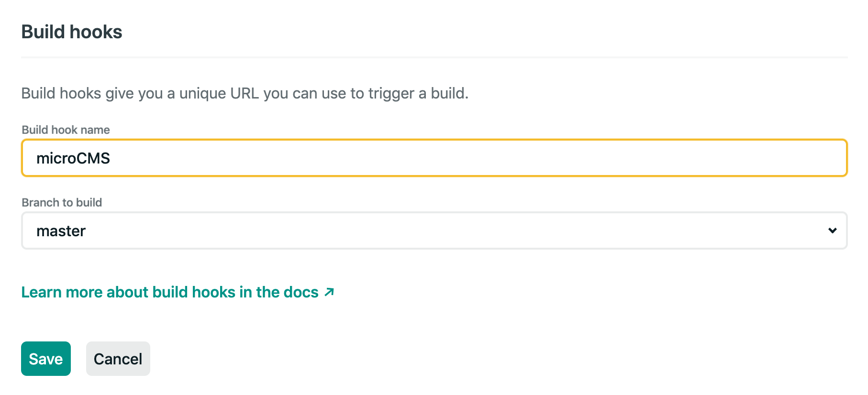Open the Learn more about build hooks link
This screenshot has width=868, height=395.
point(170,292)
